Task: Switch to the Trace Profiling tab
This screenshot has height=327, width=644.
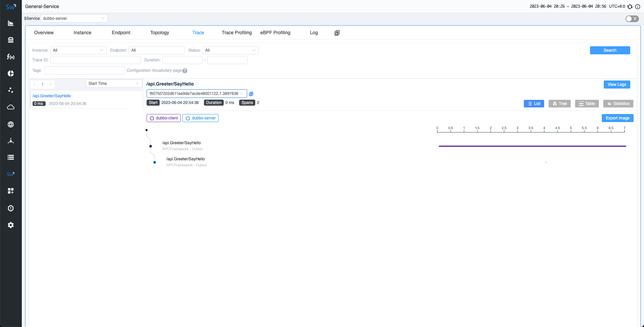Action: 236,33
